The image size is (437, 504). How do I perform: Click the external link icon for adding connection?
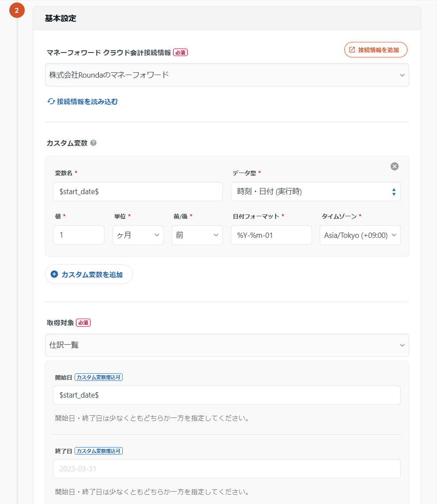[352, 50]
